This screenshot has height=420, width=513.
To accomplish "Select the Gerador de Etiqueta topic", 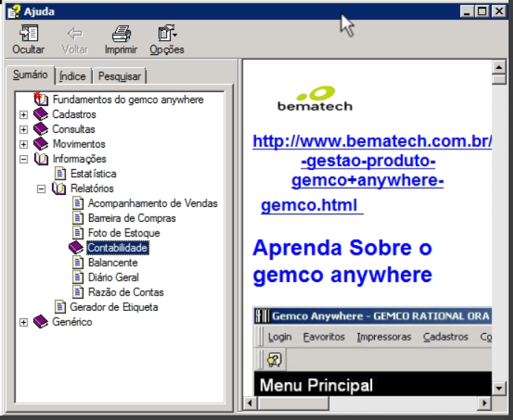I will [x=114, y=306].
